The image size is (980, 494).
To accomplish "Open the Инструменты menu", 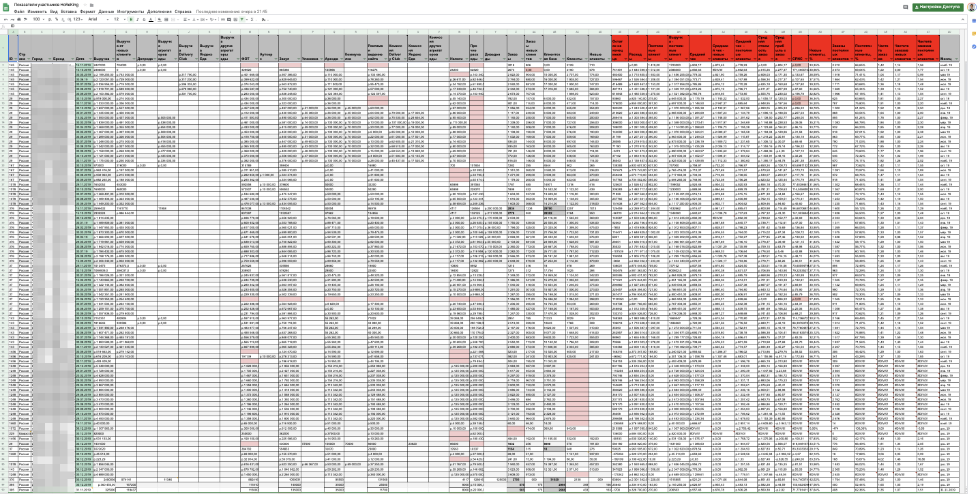I will tap(130, 12).
